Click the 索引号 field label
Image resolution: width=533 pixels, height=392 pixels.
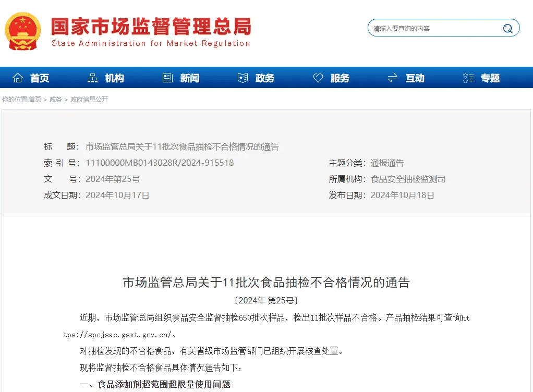[61, 163]
